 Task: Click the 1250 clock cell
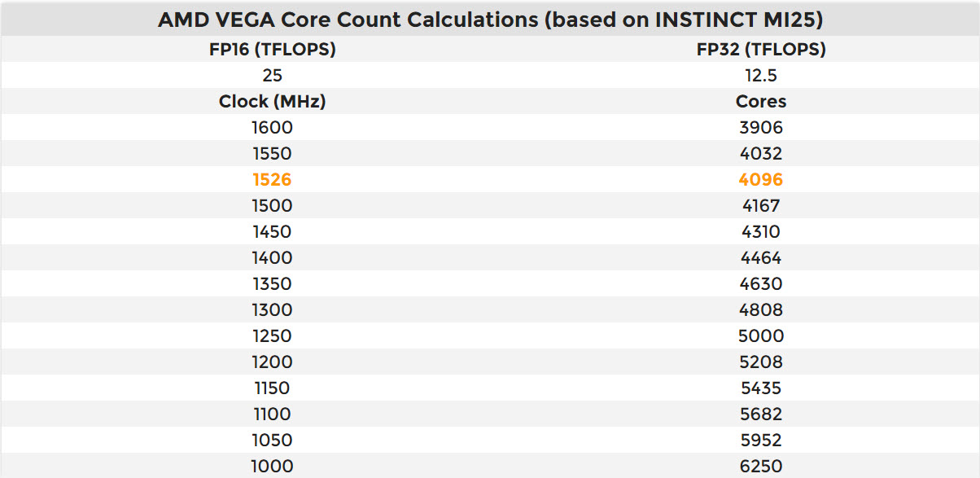272,336
